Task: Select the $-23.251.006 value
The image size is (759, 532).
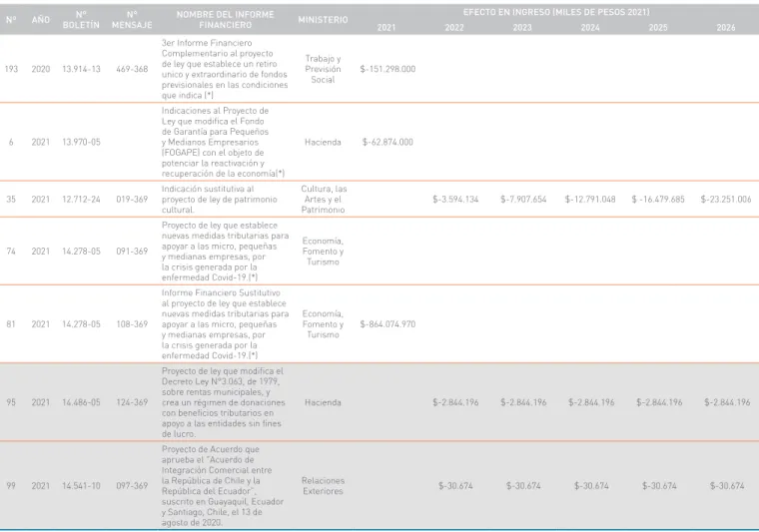Action: coord(726,200)
